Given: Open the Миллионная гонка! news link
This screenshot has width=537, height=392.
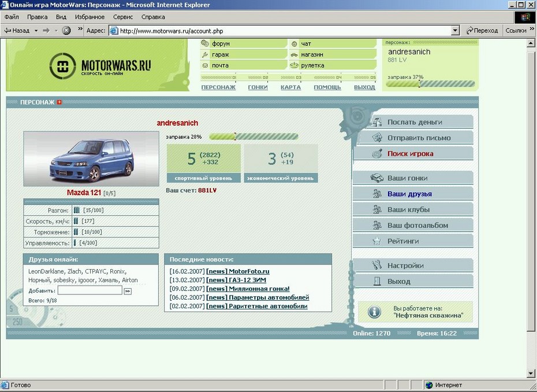Looking at the screenshot, I should pos(248,289).
